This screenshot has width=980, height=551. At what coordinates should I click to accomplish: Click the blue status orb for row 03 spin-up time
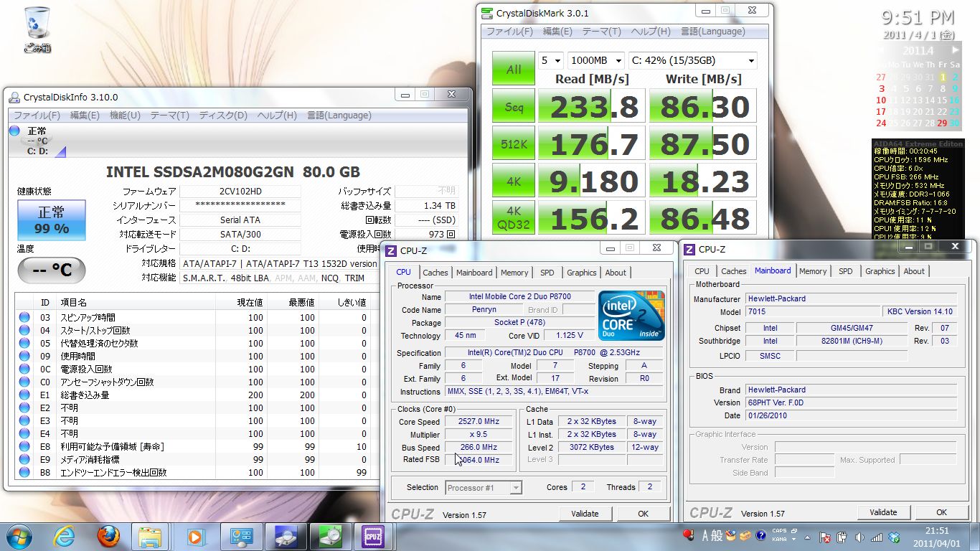24,317
